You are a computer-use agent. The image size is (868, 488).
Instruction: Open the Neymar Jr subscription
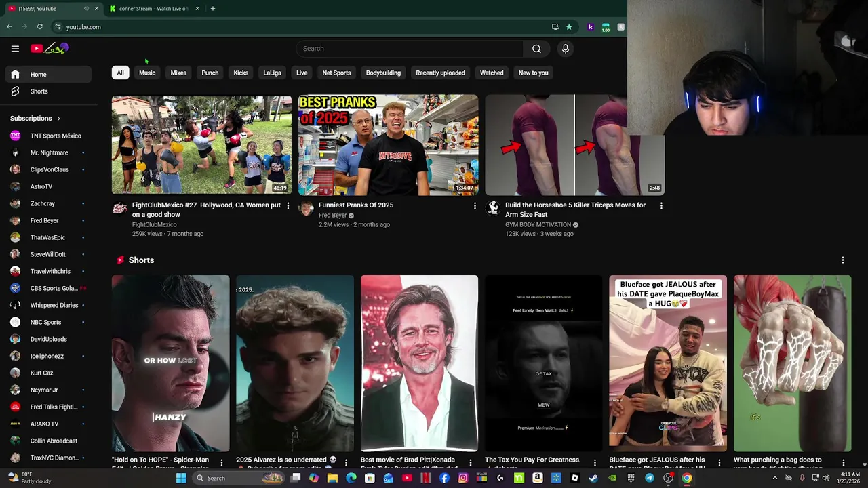47,390
